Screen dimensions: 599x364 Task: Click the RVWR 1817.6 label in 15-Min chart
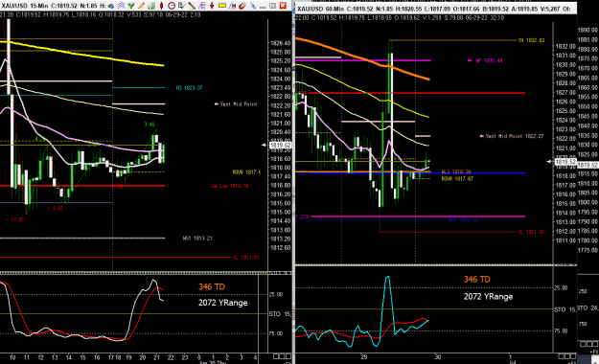[246, 172]
